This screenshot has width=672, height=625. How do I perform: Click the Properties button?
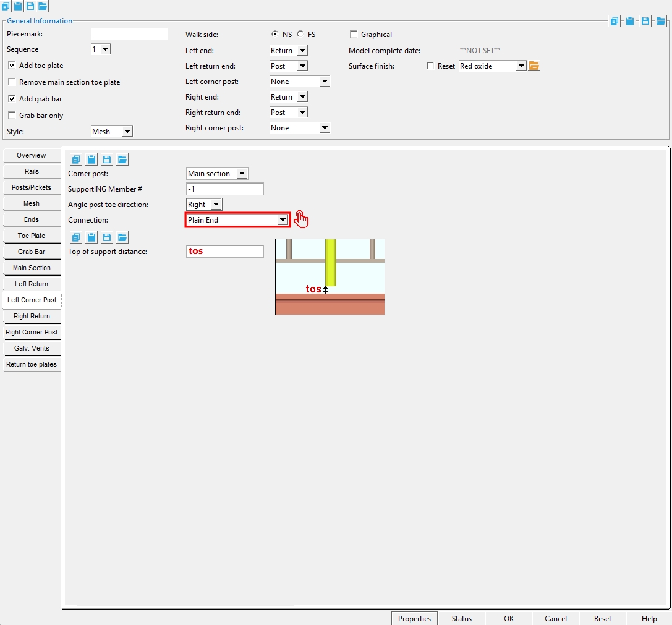414,618
